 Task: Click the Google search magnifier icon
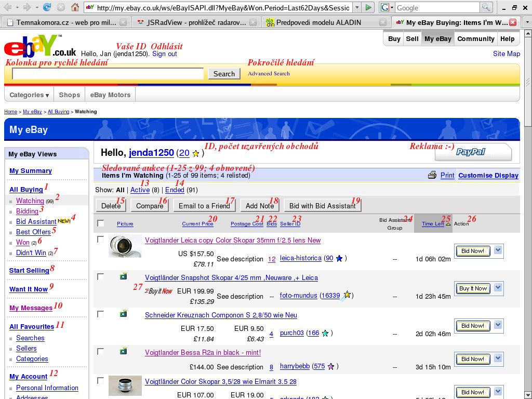(486, 7)
